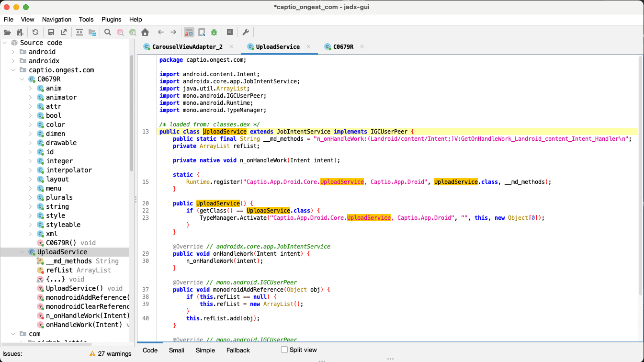The width and height of the screenshot is (644, 362).
Task: Open the View menu
Action: 28,19
